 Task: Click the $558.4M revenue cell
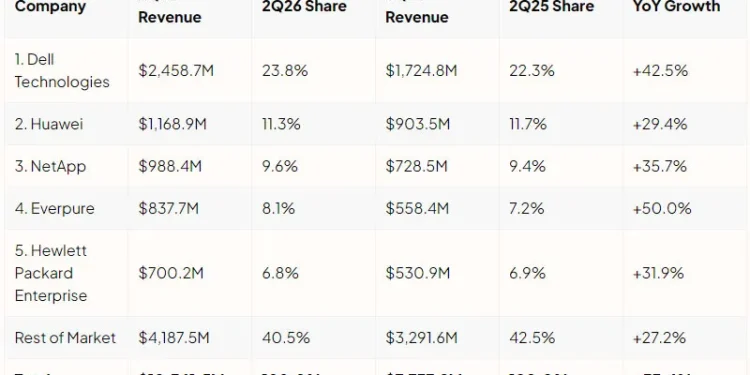pos(417,209)
